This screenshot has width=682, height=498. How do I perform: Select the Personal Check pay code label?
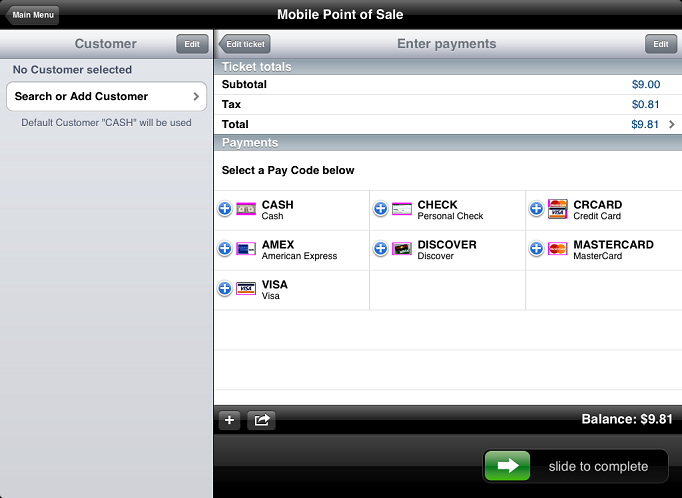point(450,216)
